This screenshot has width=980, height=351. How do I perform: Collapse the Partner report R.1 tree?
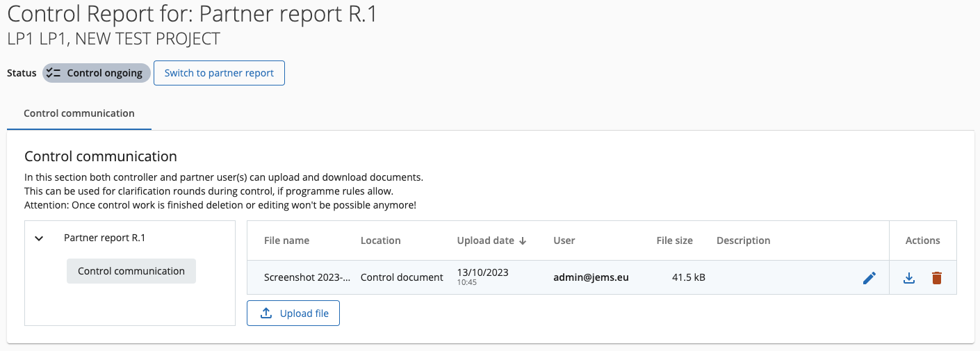click(x=40, y=238)
